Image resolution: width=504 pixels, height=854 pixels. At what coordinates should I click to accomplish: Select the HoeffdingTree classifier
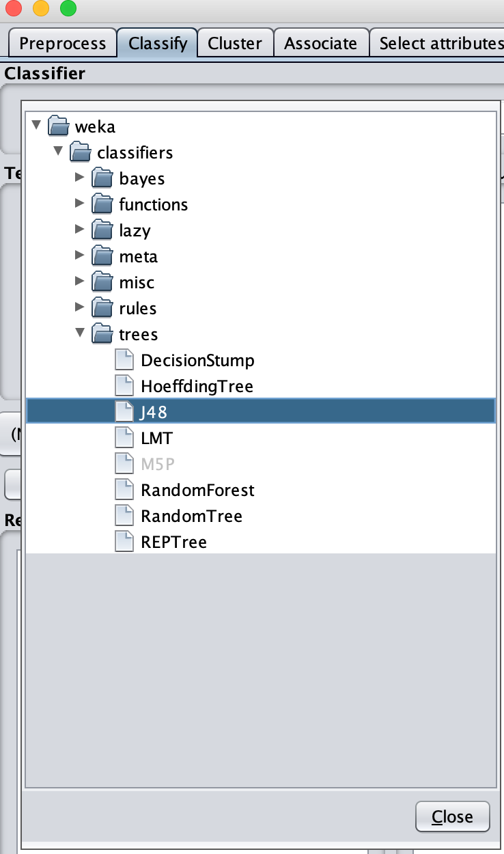[x=197, y=387]
